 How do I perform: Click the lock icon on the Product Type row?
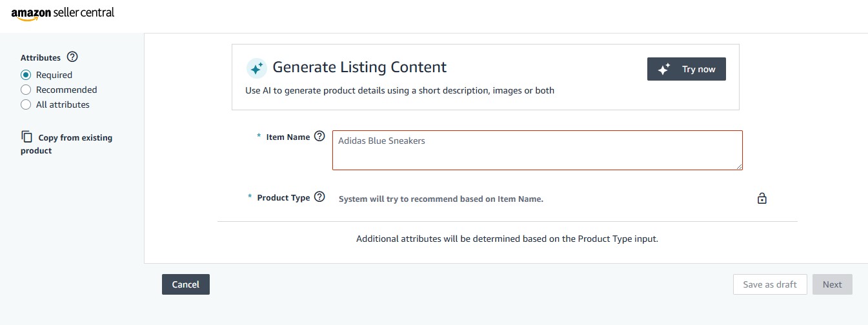pos(762,199)
